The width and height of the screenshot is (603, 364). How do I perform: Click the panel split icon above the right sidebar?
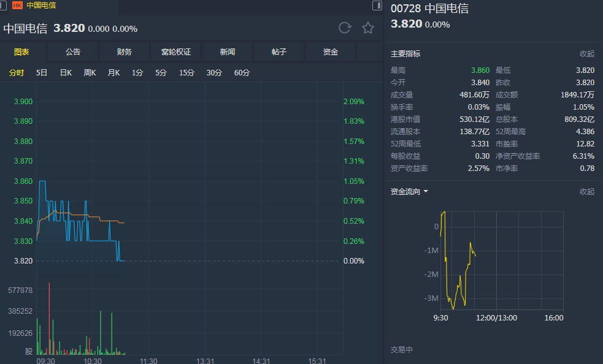[x=377, y=6]
